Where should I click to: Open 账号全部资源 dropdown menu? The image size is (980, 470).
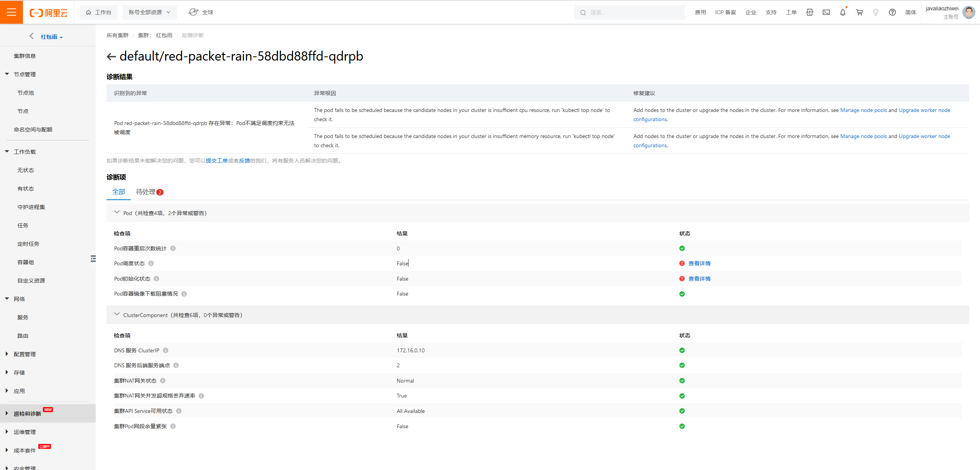coord(144,11)
